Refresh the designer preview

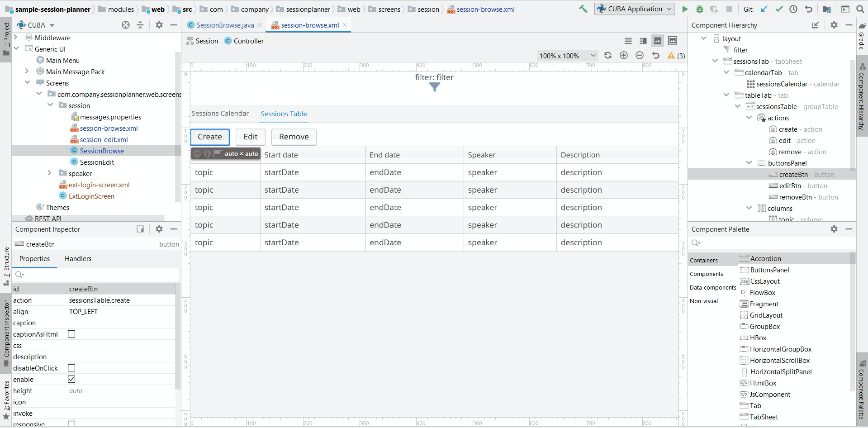click(608, 55)
